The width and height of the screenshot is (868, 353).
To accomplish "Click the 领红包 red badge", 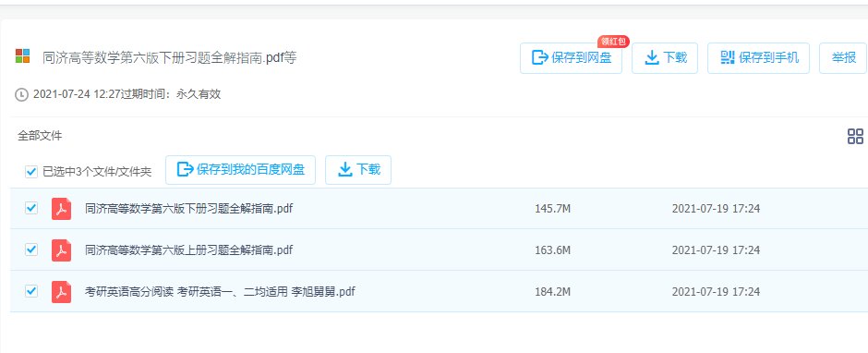I will coord(613,42).
